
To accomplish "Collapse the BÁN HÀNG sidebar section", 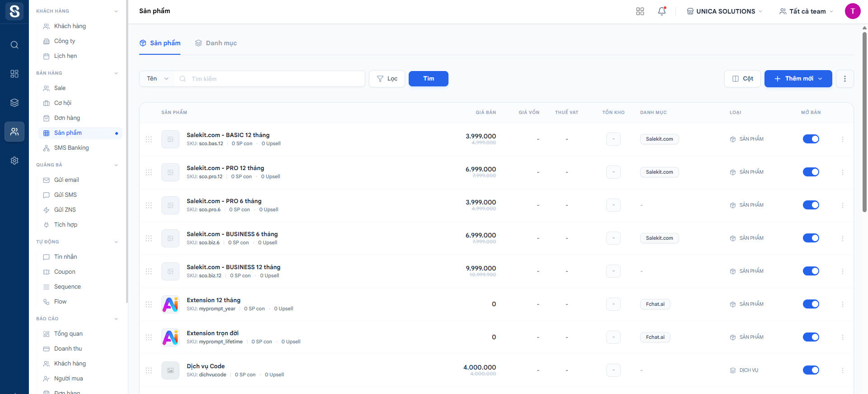I will 116,73.
